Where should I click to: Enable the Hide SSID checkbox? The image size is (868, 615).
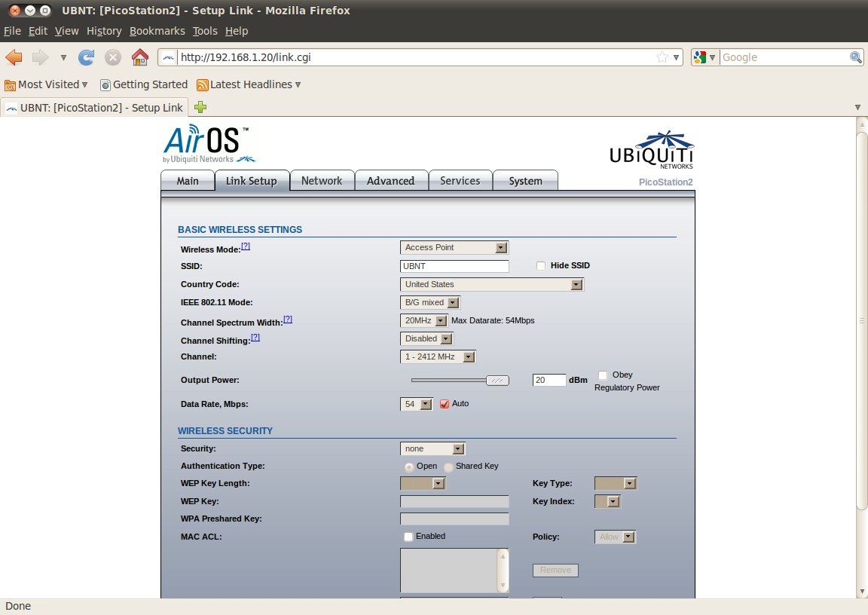pyautogui.click(x=540, y=265)
